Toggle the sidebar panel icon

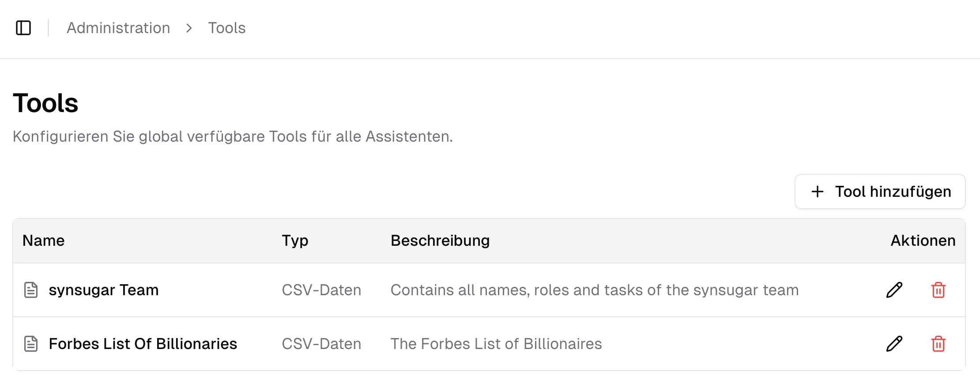tap(24, 27)
